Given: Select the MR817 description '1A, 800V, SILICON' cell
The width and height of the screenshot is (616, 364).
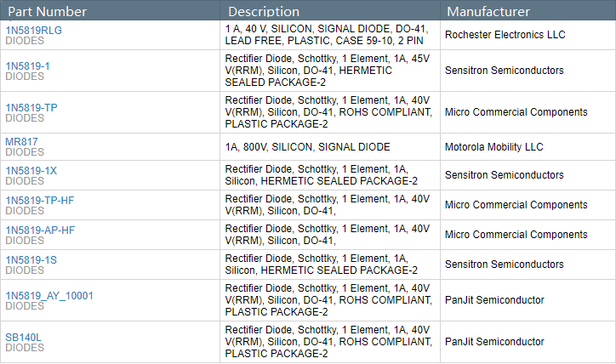Looking at the screenshot, I should point(307,147).
